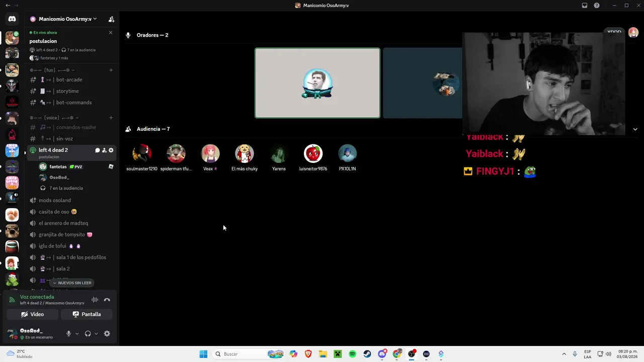
Task: Open voice connection details signal icon
Action: [12, 300]
